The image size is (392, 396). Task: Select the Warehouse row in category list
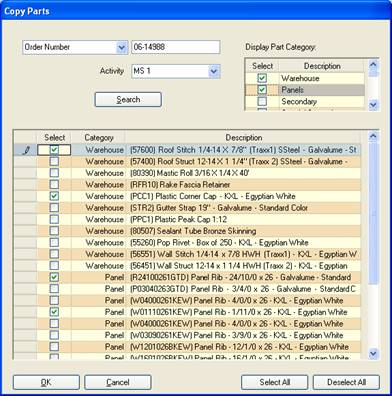[x=305, y=78]
